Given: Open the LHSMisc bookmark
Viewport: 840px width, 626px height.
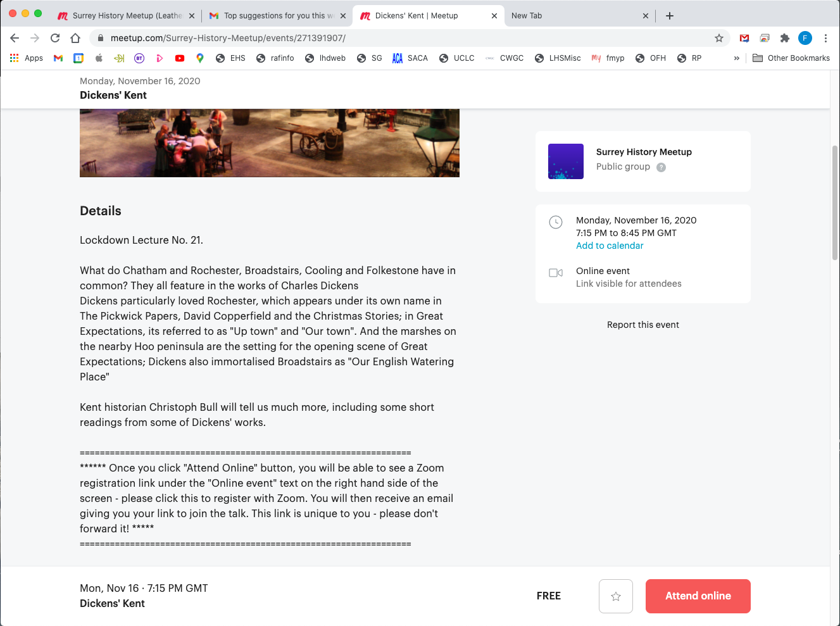Looking at the screenshot, I should coord(558,58).
